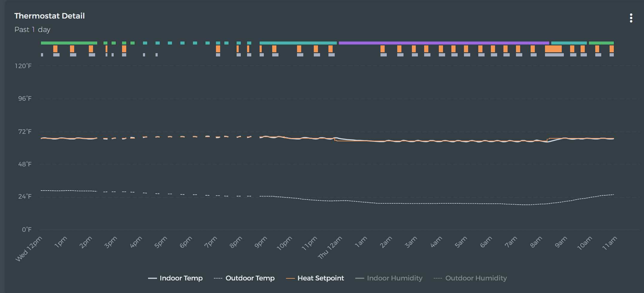Toggle Heat Setpoint legend text
Image resolution: width=644 pixels, height=293 pixels.
click(321, 278)
